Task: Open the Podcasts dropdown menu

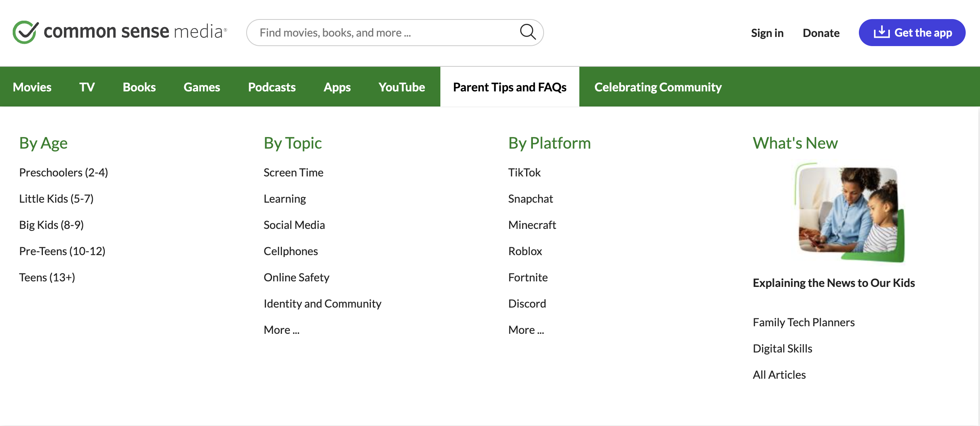Action: pyautogui.click(x=272, y=87)
